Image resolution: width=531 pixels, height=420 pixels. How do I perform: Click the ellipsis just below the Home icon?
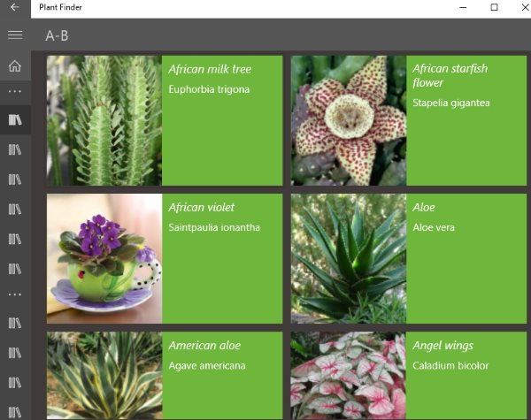(x=15, y=91)
